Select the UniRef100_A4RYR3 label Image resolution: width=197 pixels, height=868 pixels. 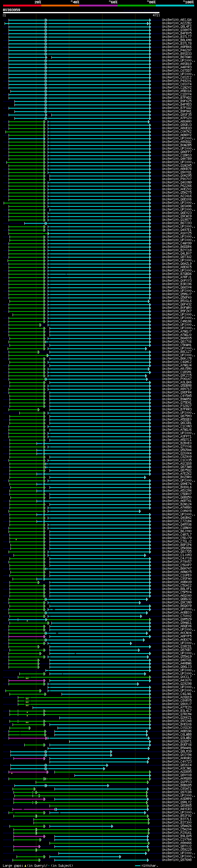pos(177,67)
